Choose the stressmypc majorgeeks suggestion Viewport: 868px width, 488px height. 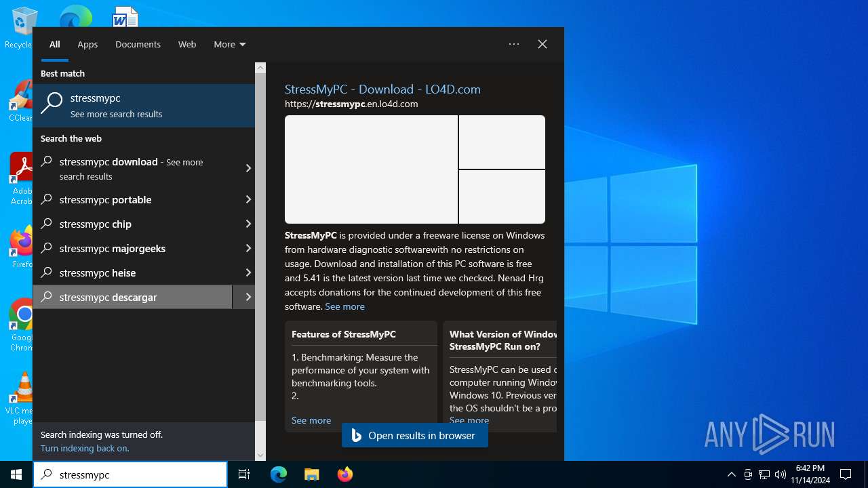click(x=132, y=249)
